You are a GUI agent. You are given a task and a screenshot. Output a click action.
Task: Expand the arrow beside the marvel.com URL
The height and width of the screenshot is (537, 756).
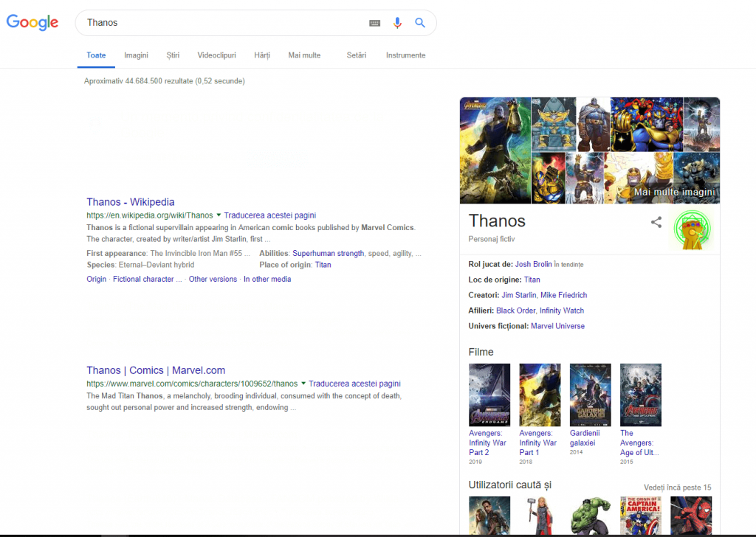coord(303,384)
